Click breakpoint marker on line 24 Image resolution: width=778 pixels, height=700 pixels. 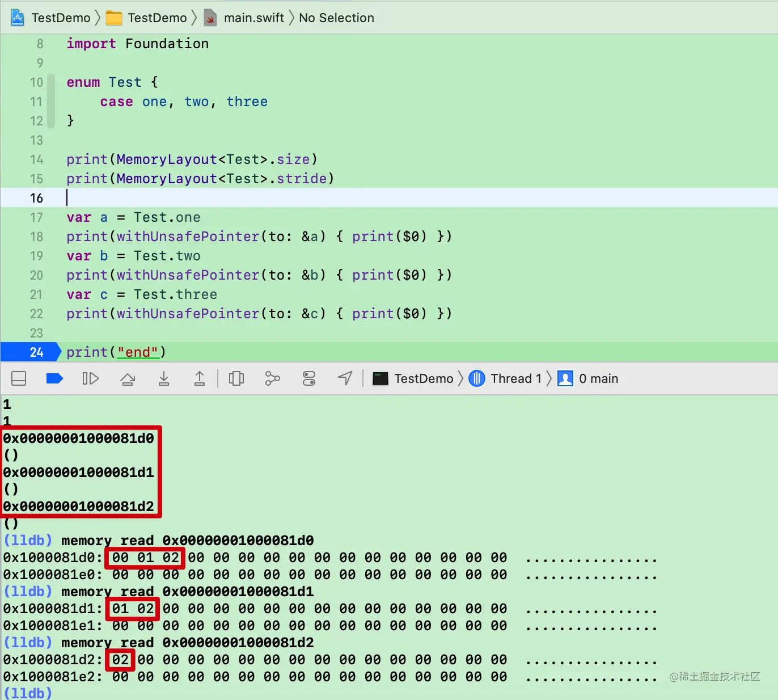tap(31, 352)
